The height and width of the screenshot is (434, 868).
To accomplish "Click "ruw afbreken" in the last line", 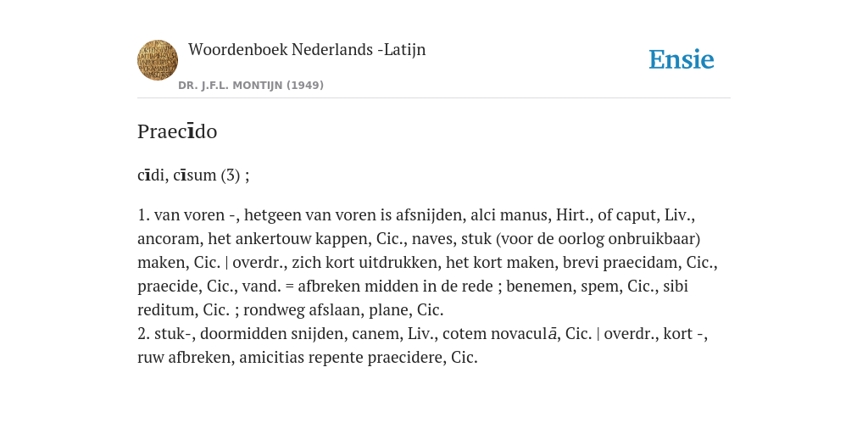I will point(186,358).
